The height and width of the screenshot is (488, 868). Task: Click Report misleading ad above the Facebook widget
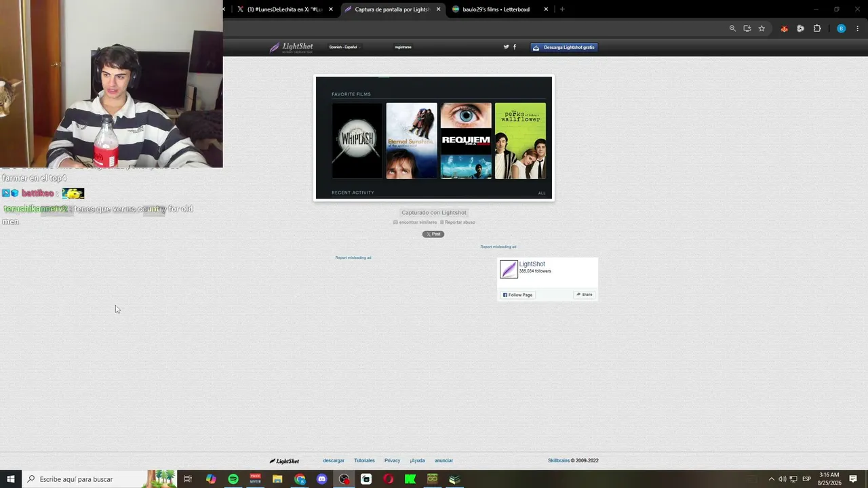pyautogui.click(x=498, y=247)
